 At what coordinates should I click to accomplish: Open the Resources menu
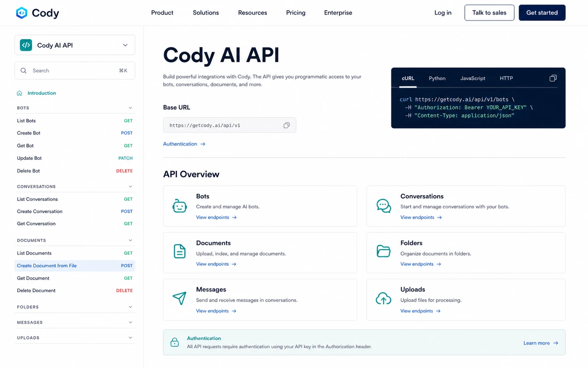(252, 13)
